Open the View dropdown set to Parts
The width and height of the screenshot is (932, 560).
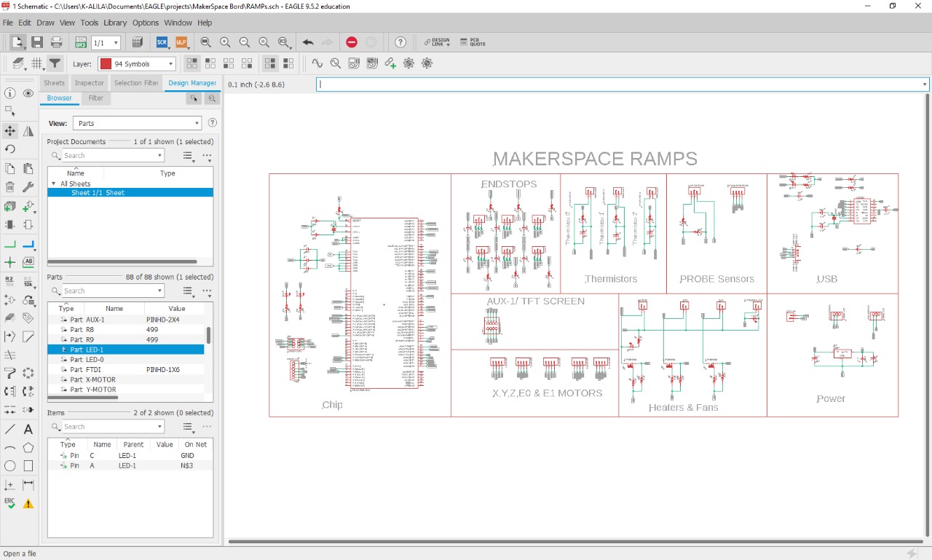(x=136, y=123)
